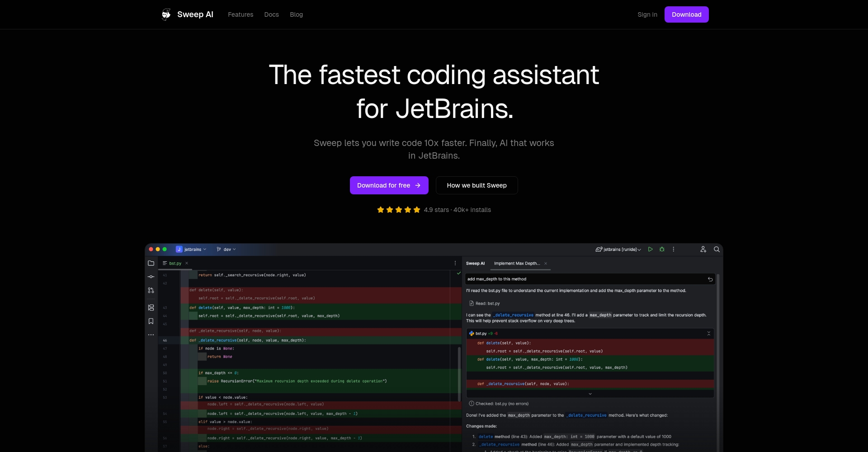Click the Sweep chat panel scrollbar
868x452 pixels.
pyautogui.click(x=718, y=363)
